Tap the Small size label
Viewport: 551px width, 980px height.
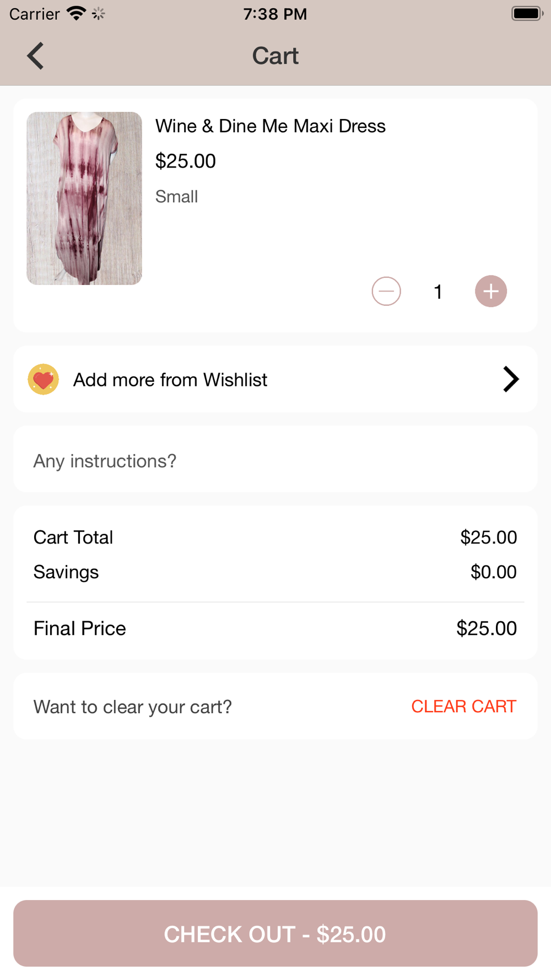176,196
